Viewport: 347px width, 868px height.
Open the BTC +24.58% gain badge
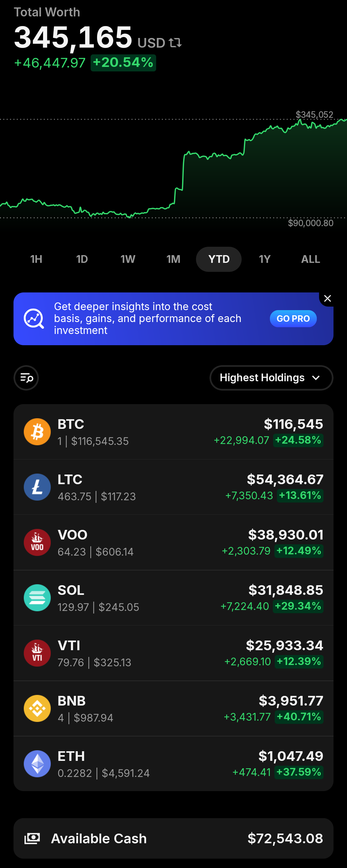point(298,440)
